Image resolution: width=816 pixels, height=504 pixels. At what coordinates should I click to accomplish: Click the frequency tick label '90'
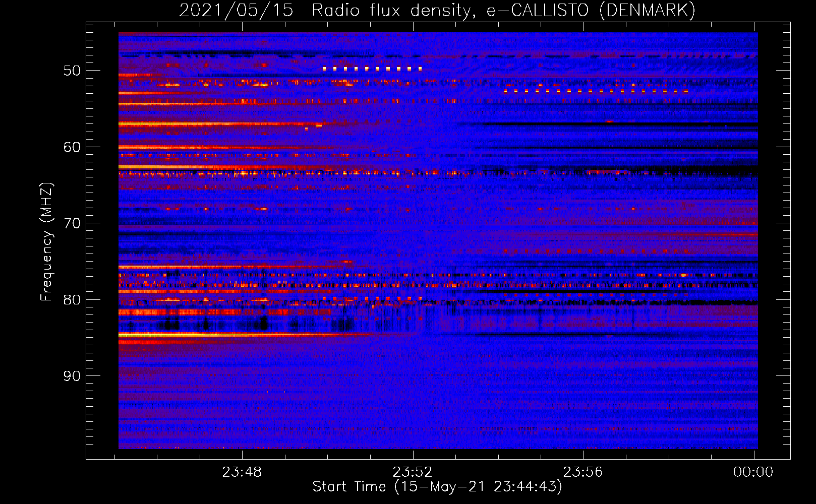click(x=72, y=376)
